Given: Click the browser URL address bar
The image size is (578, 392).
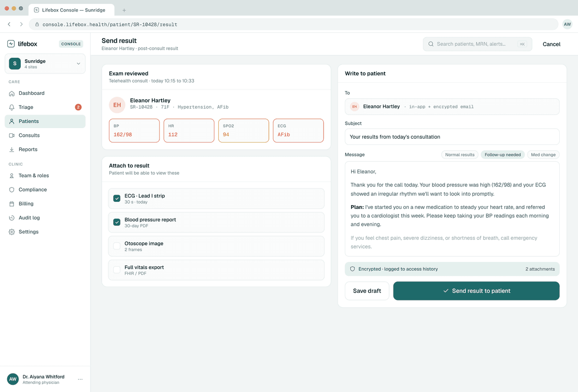Looking at the screenshot, I should 294,24.
